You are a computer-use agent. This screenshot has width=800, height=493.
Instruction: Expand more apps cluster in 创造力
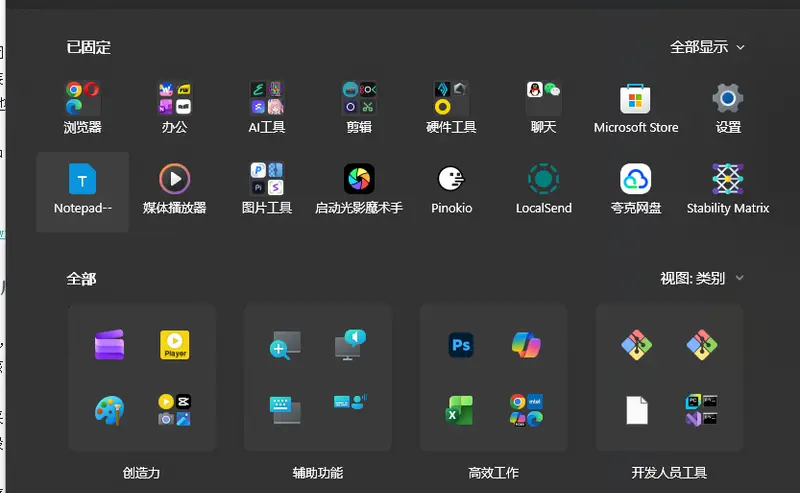click(x=174, y=410)
